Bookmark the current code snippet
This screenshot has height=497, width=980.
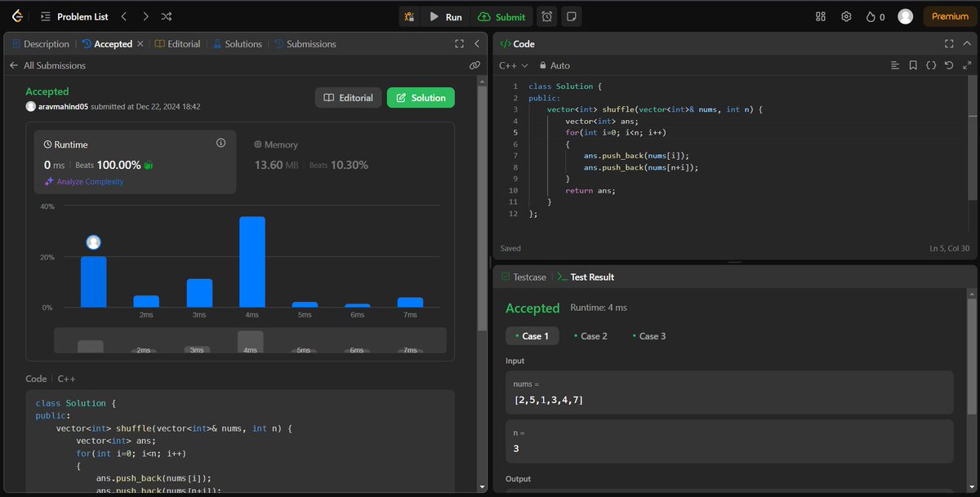pyautogui.click(x=912, y=65)
